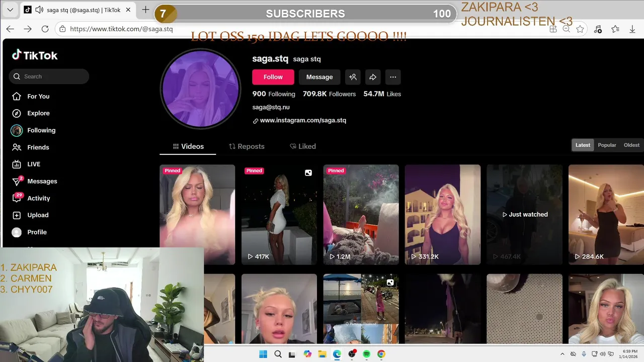The width and height of the screenshot is (644, 362).
Task: Open the video with 284.6K views
Action: tap(606, 215)
